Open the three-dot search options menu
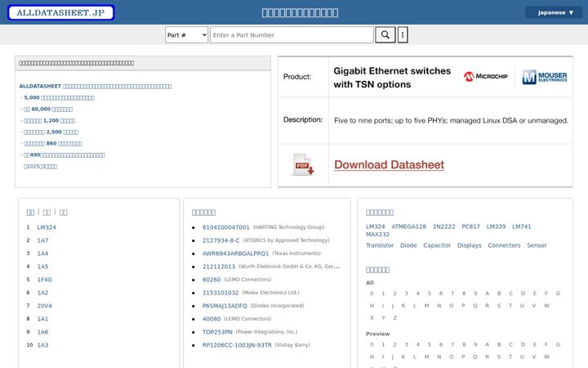The width and height of the screenshot is (588, 368). (x=403, y=35)
